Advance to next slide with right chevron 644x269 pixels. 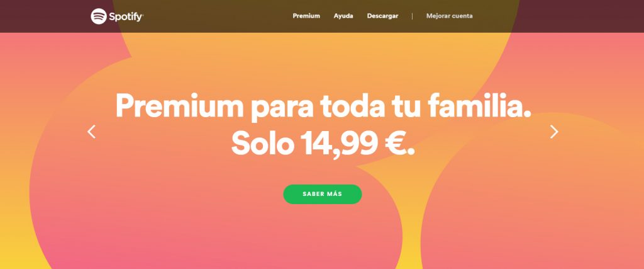tap(554, 132)
